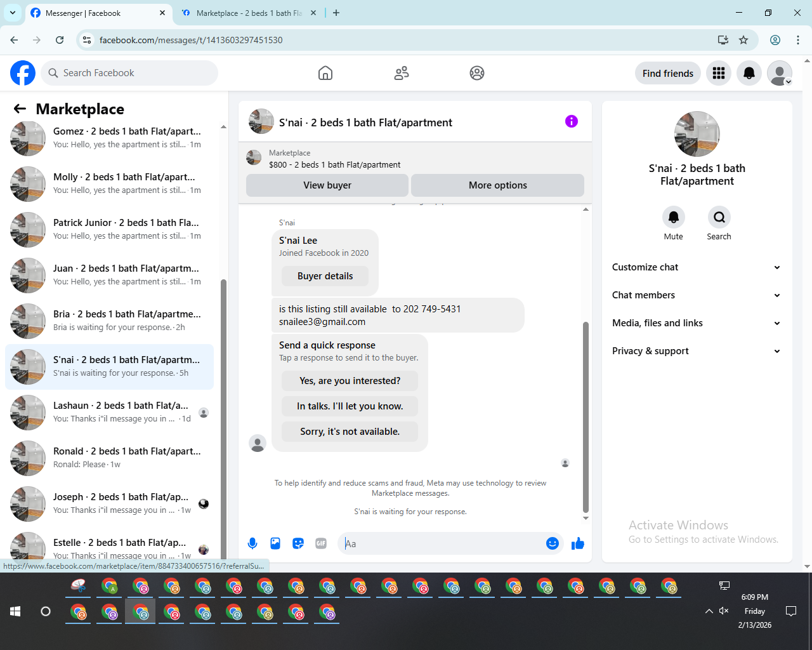
Task: Open the Notifications bell icon
Action: point(749,73)
